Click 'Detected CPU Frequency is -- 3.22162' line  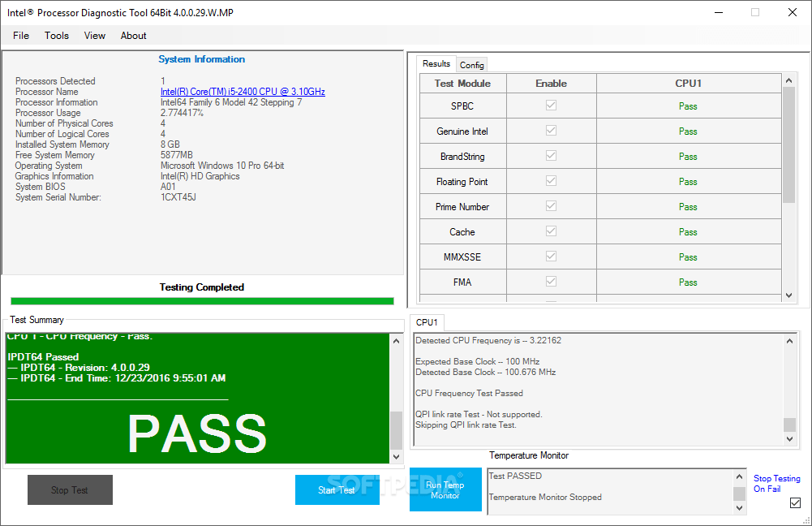[x=488, y=340]
